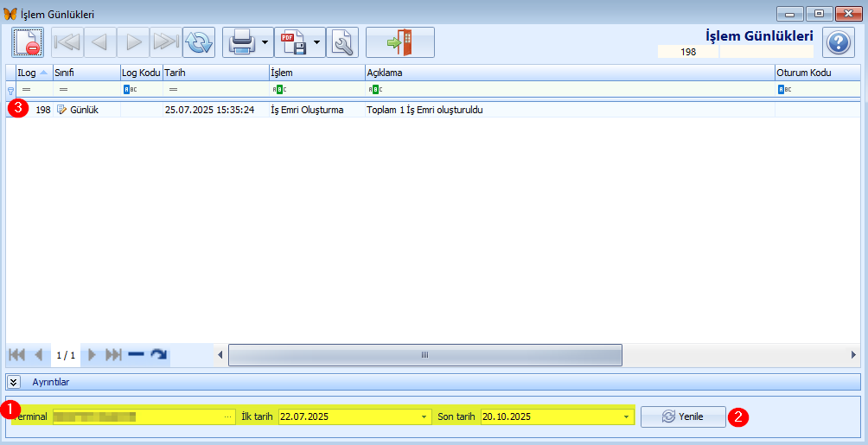Click the horizontal scrollbar thumb
868x445 pixels.
tap(424, 355)
